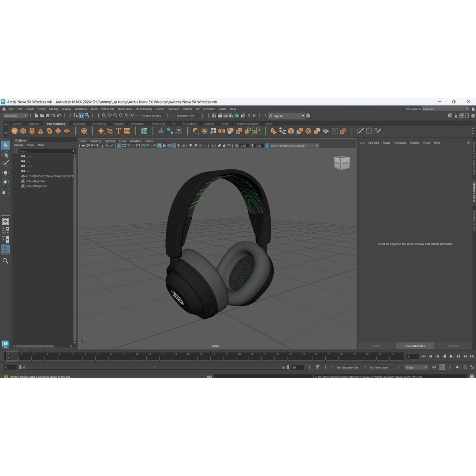Click the bevel cube shelf icon
Image resolution: width=476 pixels, height=476 pixels.
291,131
